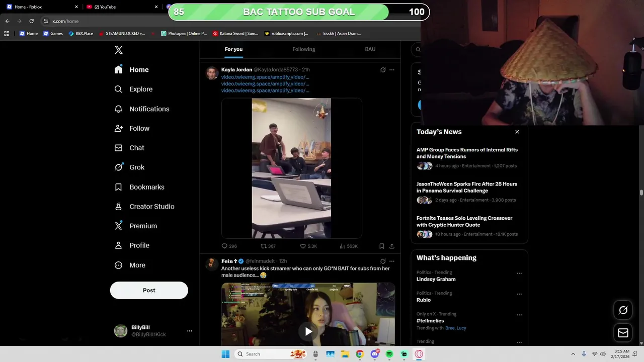Open the @feinmadeit handle link
Screen dimensions: 644x362
(x=260, y=261)
